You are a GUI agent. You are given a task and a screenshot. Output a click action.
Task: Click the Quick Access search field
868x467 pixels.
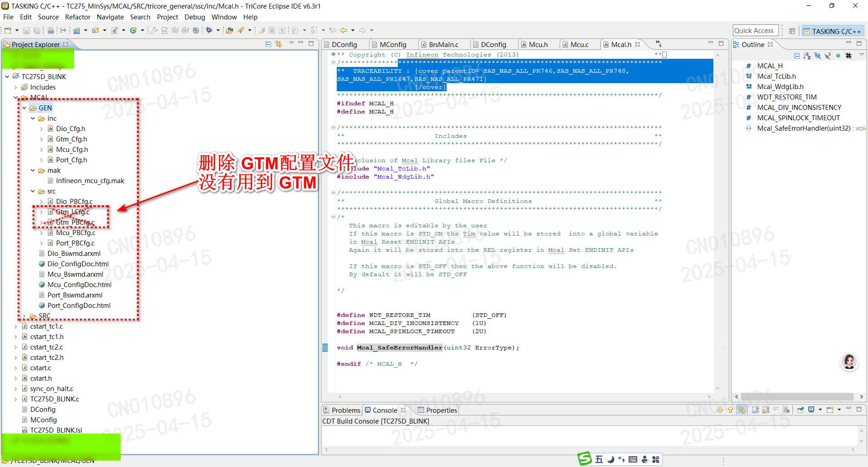click(755, 30)
